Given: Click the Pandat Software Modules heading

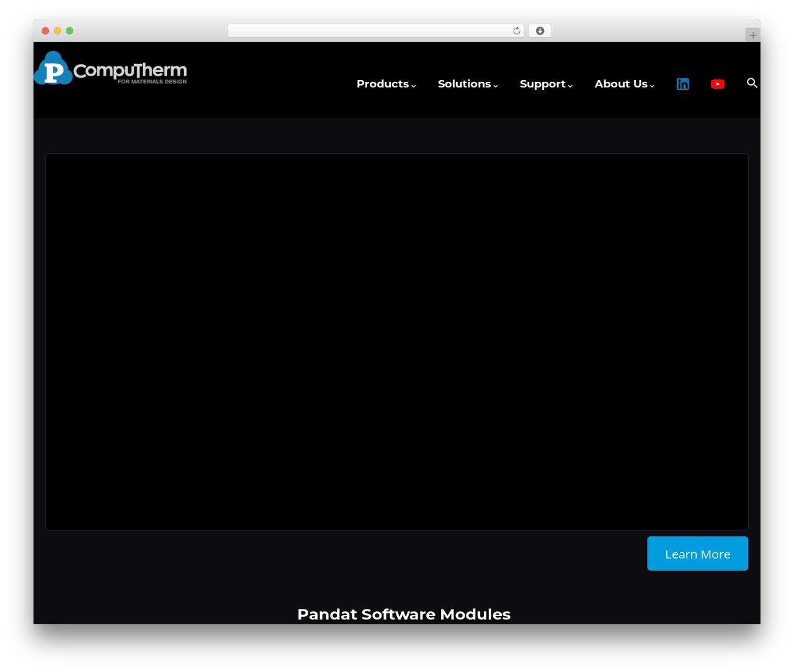Looking at the screenshot, I should [404, 614].
